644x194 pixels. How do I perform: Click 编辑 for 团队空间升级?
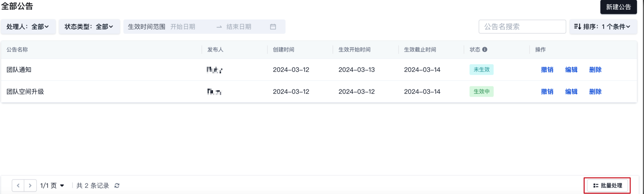571,92
